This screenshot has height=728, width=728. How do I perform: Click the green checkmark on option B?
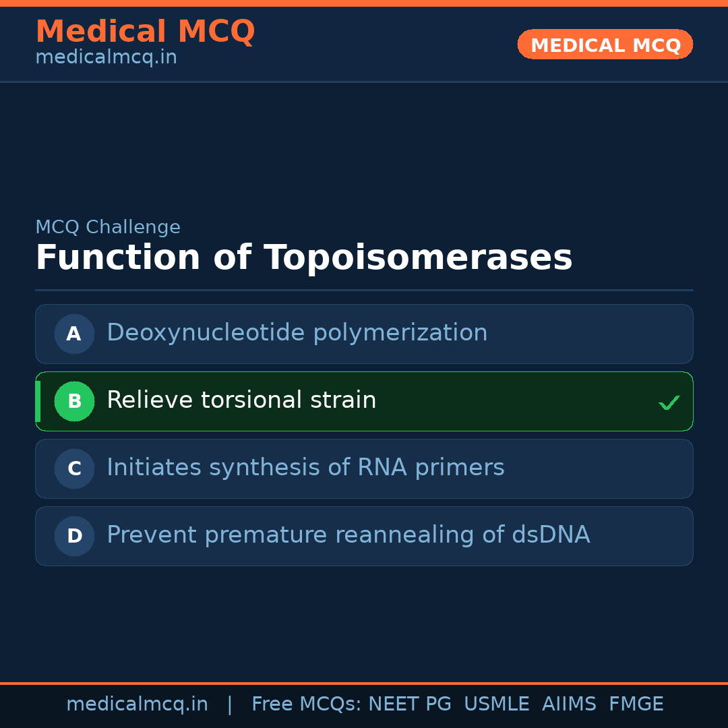coord(669,403)
